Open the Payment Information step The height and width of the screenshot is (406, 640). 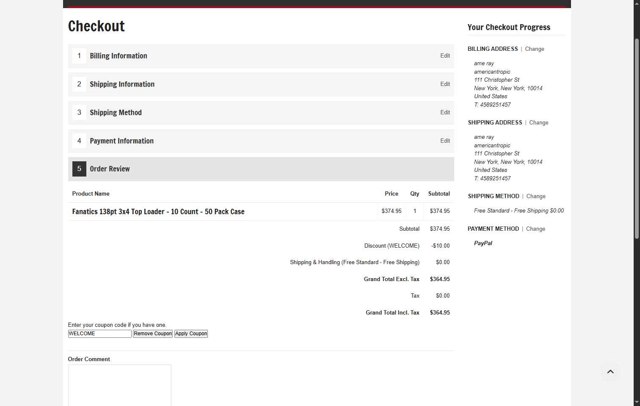[x=261, y=141]
